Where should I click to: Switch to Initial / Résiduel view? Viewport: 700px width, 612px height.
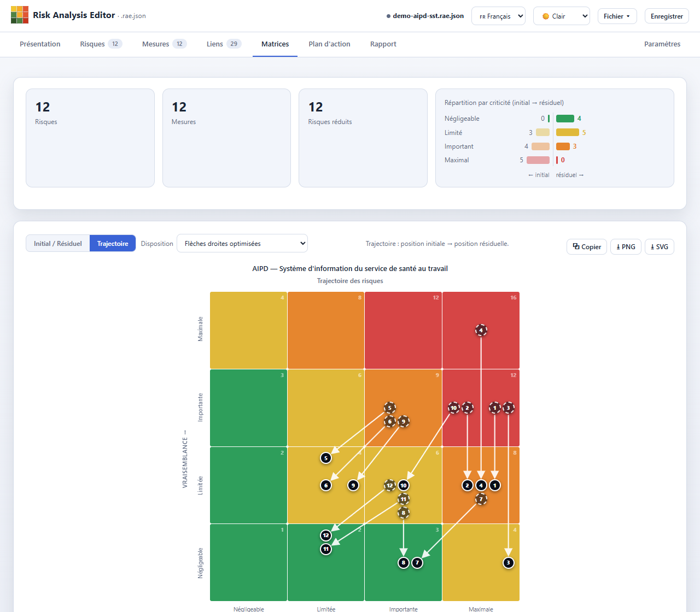coord(58,244)
